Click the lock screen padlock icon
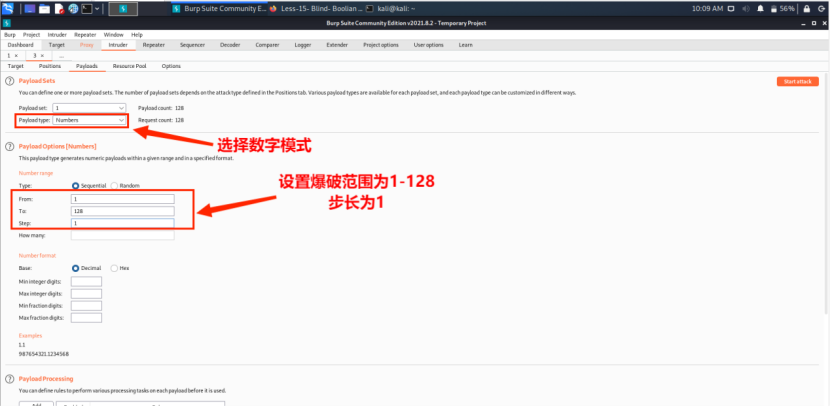 coord(807,8)
